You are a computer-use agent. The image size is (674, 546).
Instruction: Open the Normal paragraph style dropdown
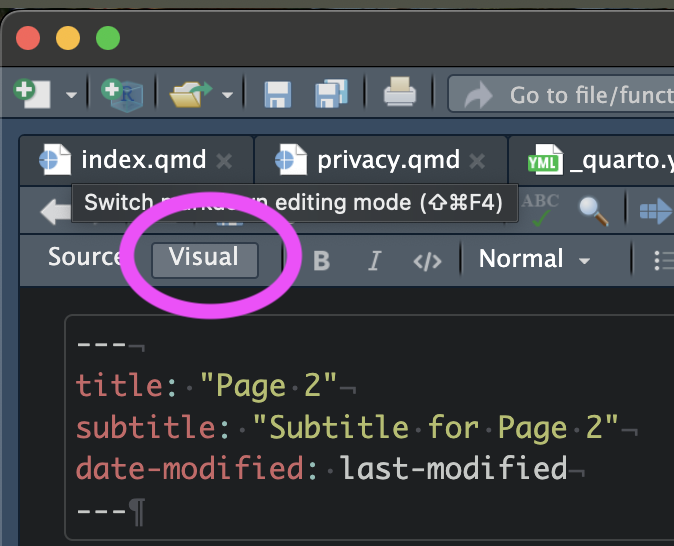(535, 260)
